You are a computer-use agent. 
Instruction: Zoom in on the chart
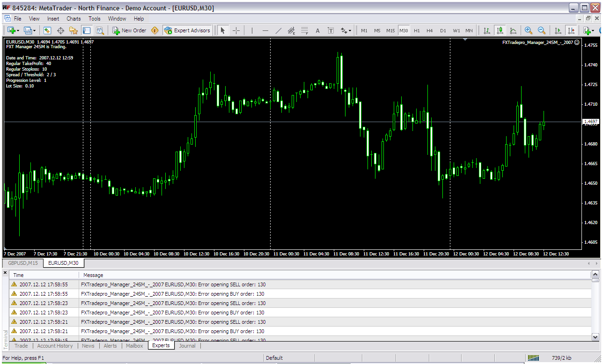pos(529,30)
